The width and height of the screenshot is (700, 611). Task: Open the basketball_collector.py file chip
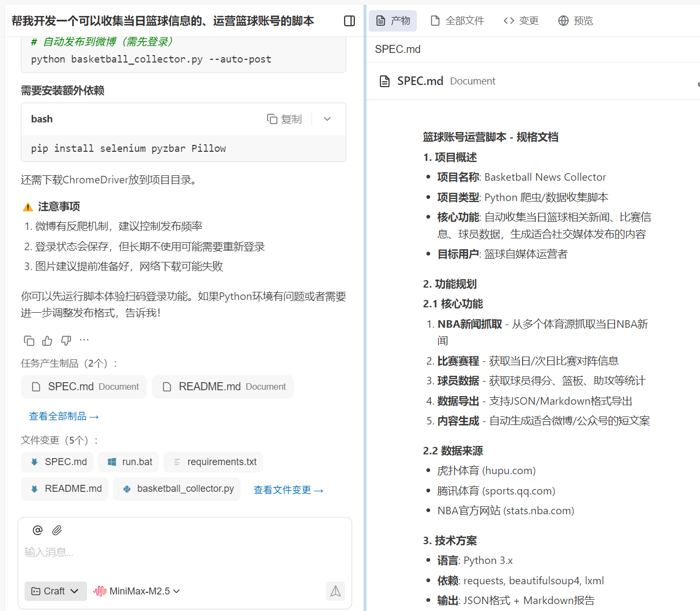(177, 489)
